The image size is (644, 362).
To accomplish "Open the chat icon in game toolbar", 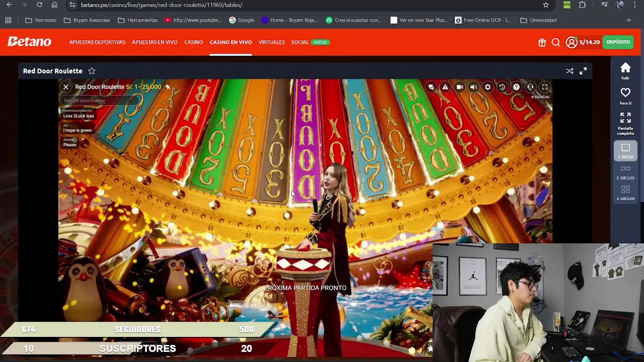I will click(431, 87).
